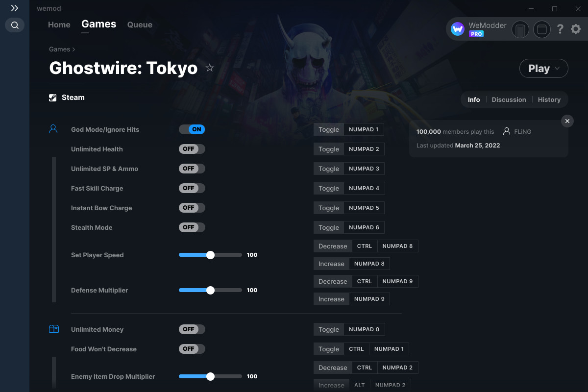Open the overlay icon next to the phone icon
The image size is (588, 392).
[x=541, y=29]
